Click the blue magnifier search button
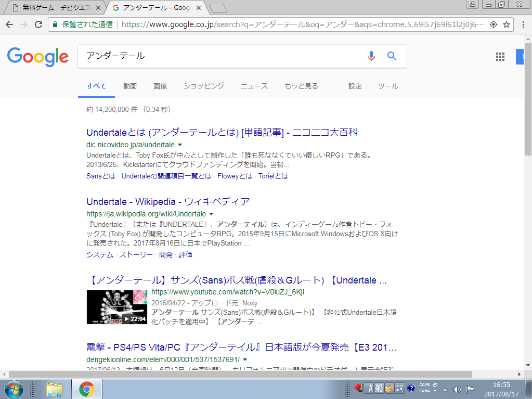 click(x=392, y=56)
